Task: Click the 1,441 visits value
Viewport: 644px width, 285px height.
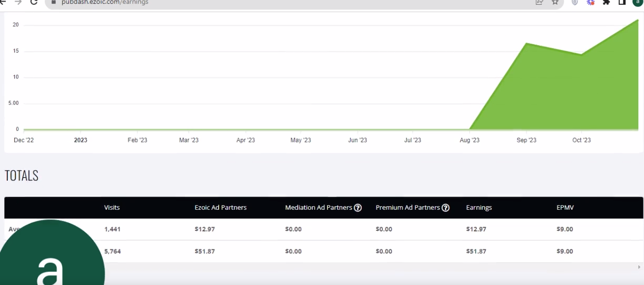Action: 113,229
